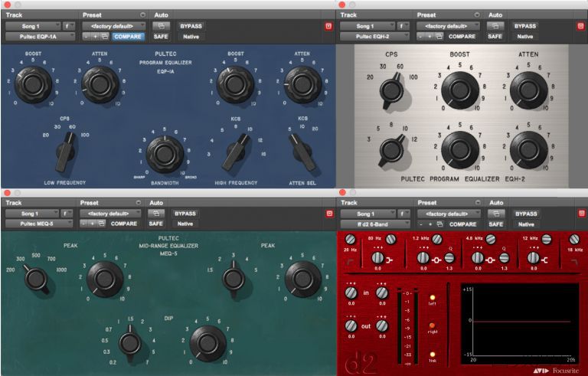Select next preset with plus in EQP-1A window
The height and width of the screenshot is (376, 588).
pyautogui.click(x=95, y=37)
